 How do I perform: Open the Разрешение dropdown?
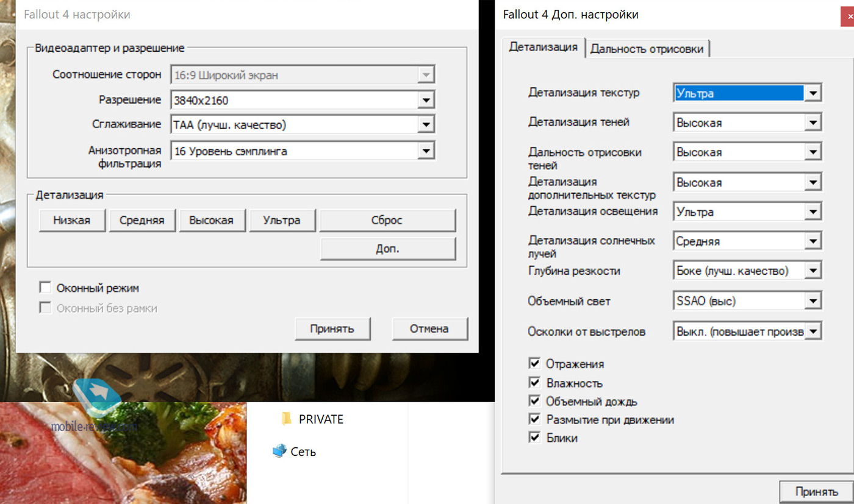[426, 100]
